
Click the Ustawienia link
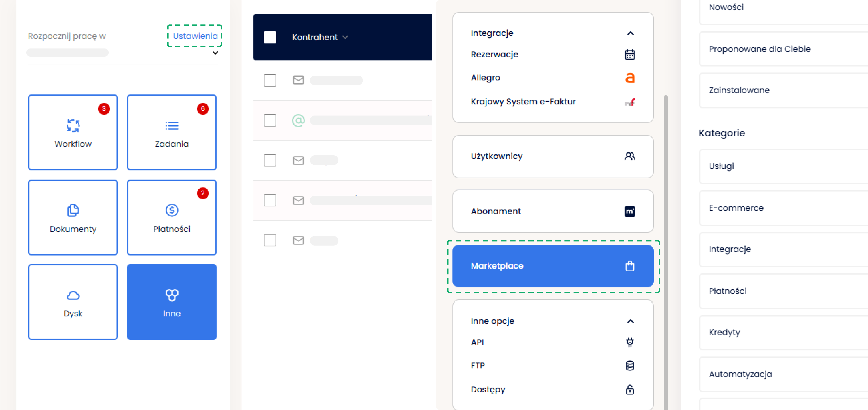tap(195, 36)
